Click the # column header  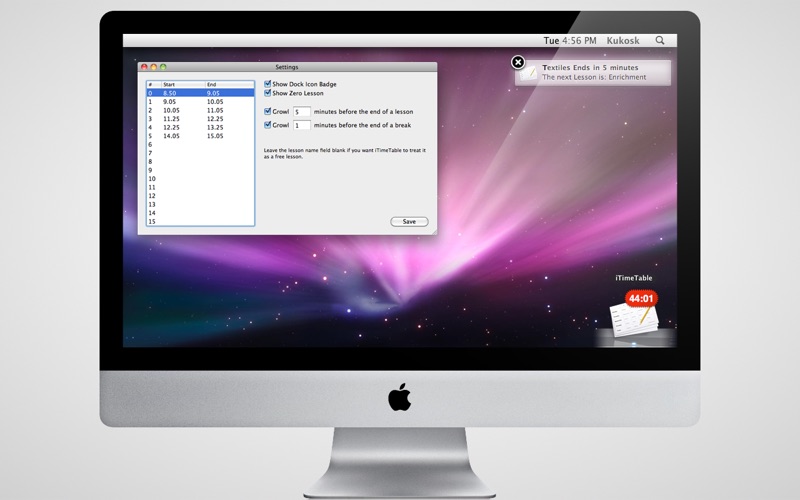(154, 85)
